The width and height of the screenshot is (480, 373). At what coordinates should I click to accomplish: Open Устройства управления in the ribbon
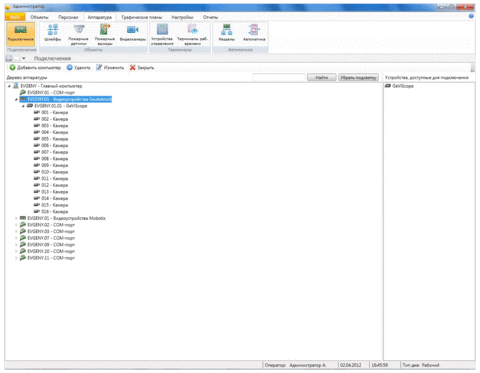click(162, 34)
